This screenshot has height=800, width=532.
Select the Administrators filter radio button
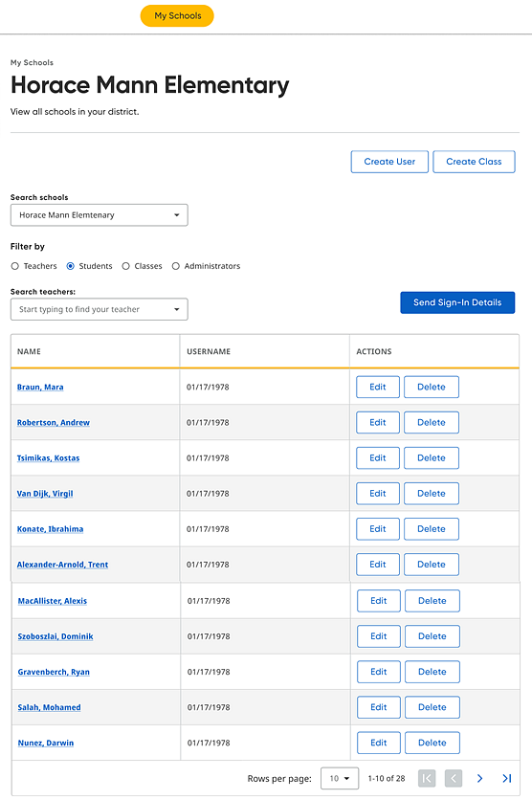coord(176,266)
